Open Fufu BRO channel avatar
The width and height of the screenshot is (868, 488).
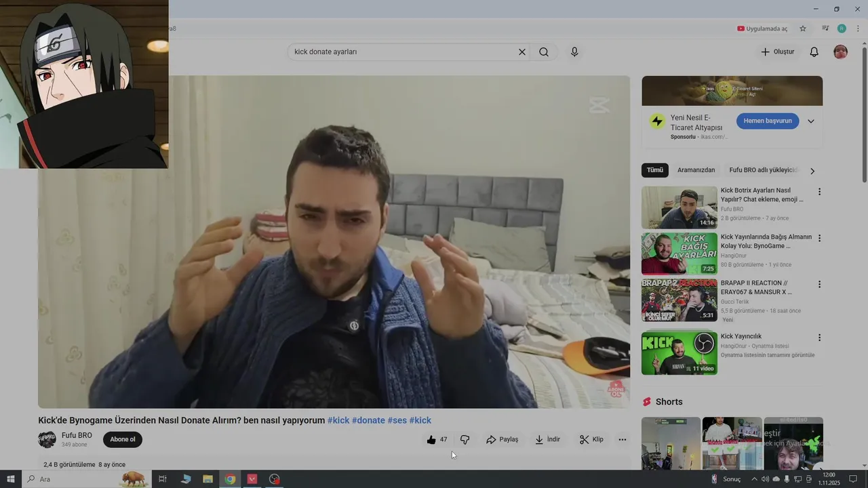[47, 439]
